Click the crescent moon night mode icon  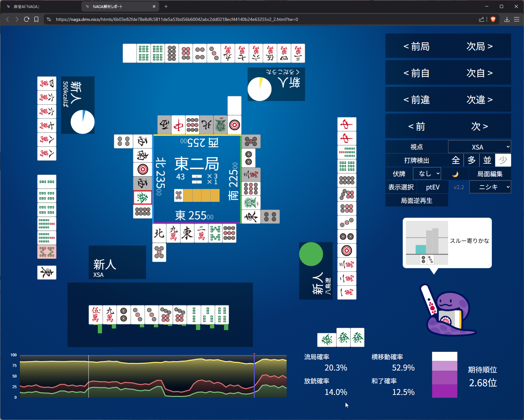(455, 174)
